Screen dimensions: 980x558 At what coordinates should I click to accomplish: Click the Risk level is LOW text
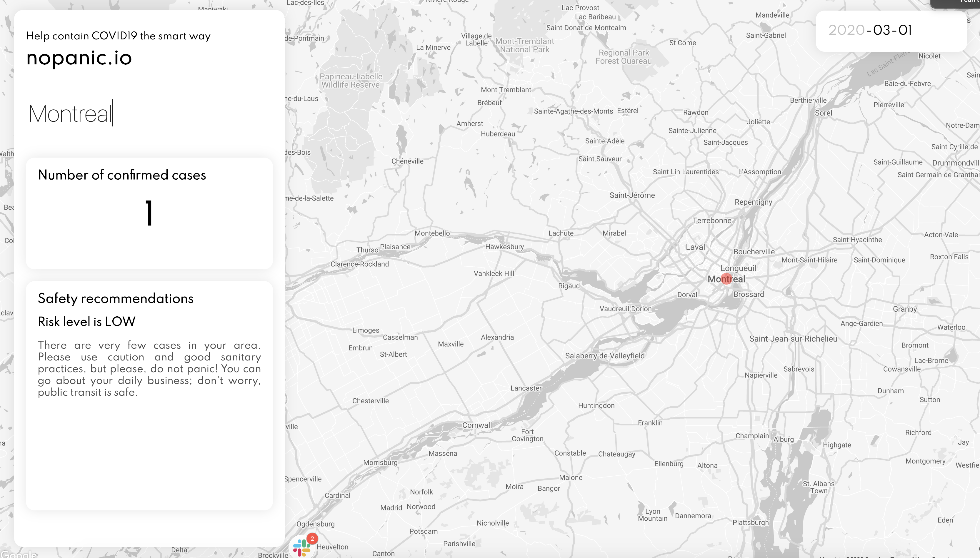[87, 322]
